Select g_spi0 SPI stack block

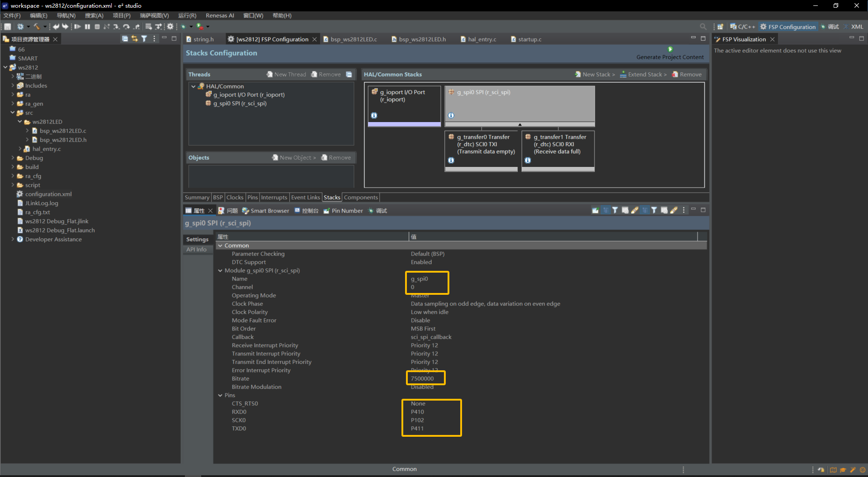click(519, 106)
